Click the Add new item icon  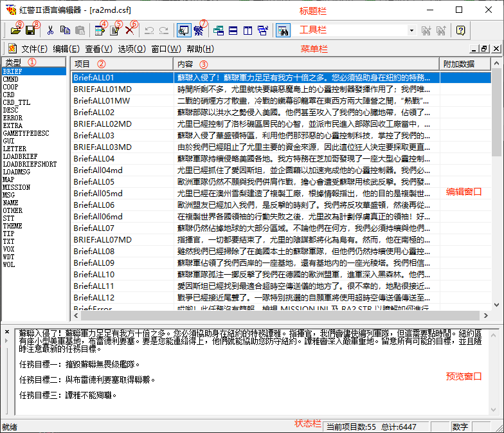(x=100, y=31)
